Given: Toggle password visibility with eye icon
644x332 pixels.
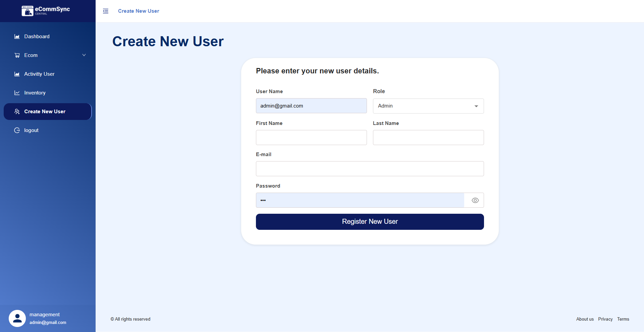Looking at the screenshot, I should coord(475,200).
